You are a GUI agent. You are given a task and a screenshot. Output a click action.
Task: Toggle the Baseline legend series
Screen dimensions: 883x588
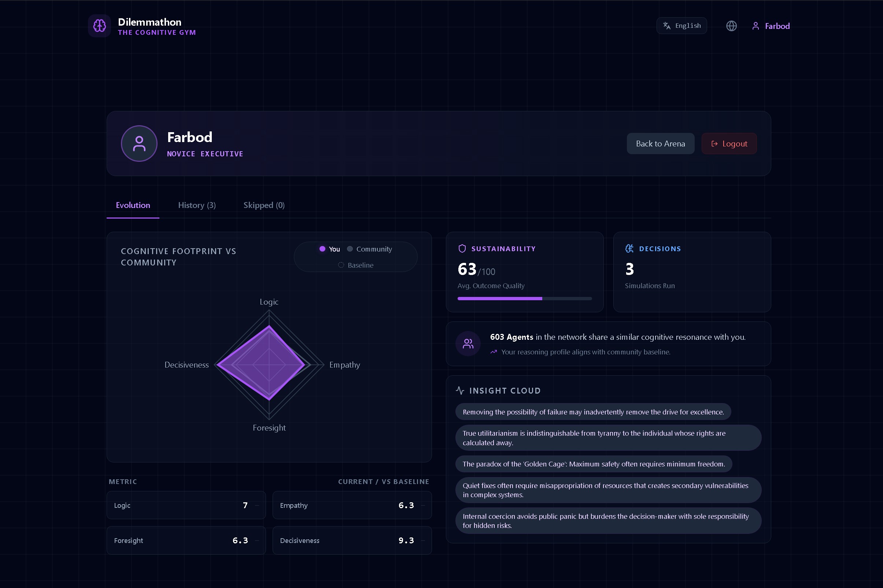click(x=356, y=265)
